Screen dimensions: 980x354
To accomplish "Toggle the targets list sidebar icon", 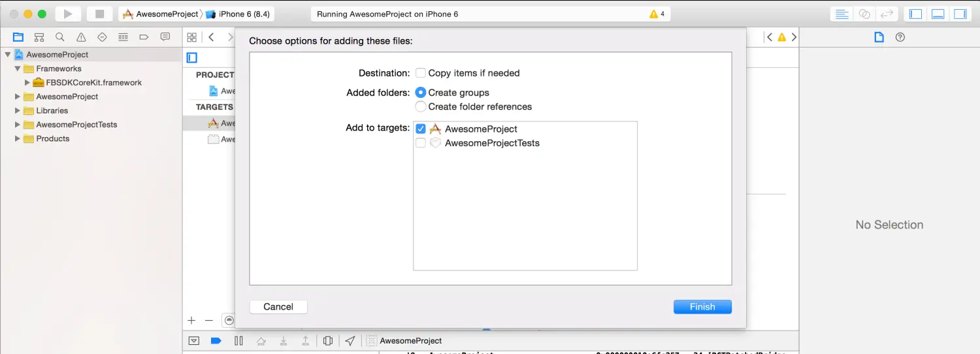I will pyautogui.click(x=192, y=57).
